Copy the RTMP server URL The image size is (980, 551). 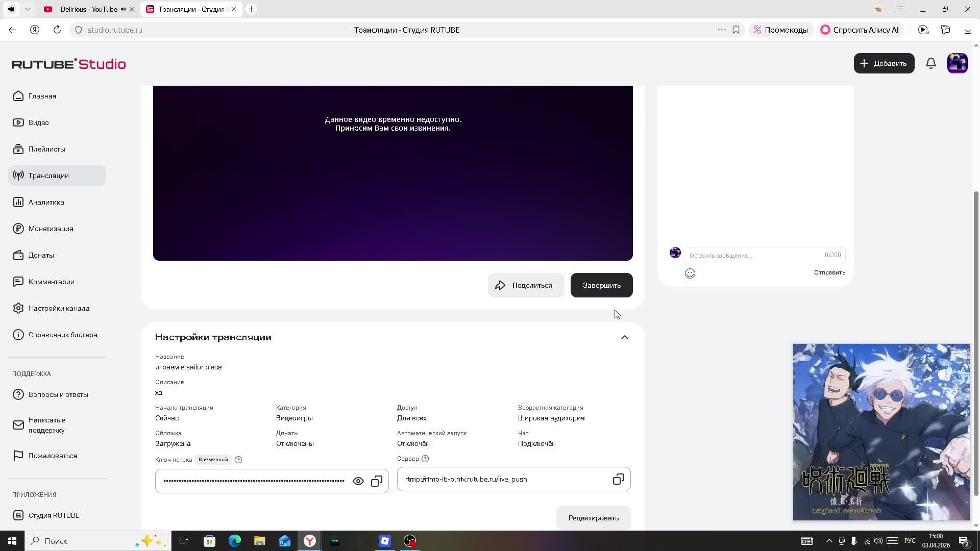618,479
